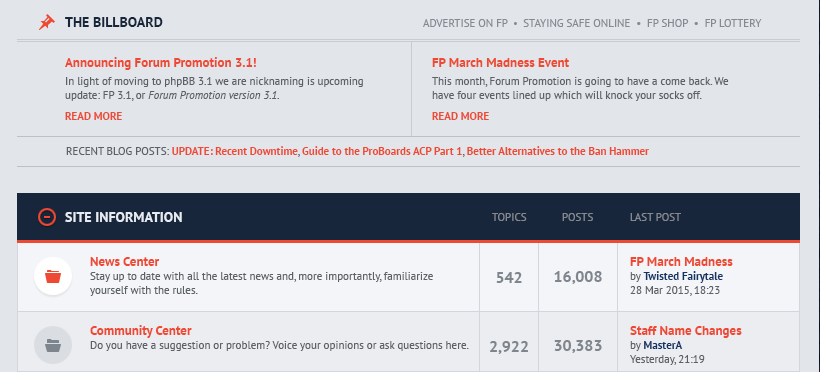Click News Center topics count 542

[509, 277]
